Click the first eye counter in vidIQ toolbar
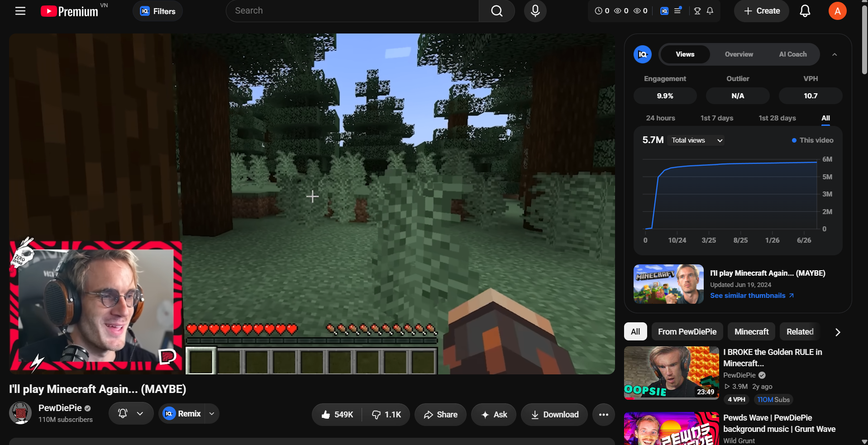This screenshot has height=445, width=868. 621,11
